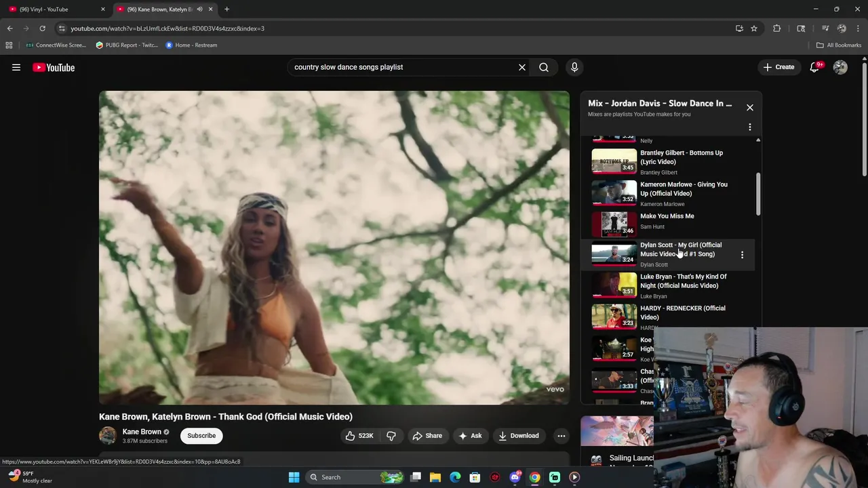Open the Ask AI button

pos(470,436)
